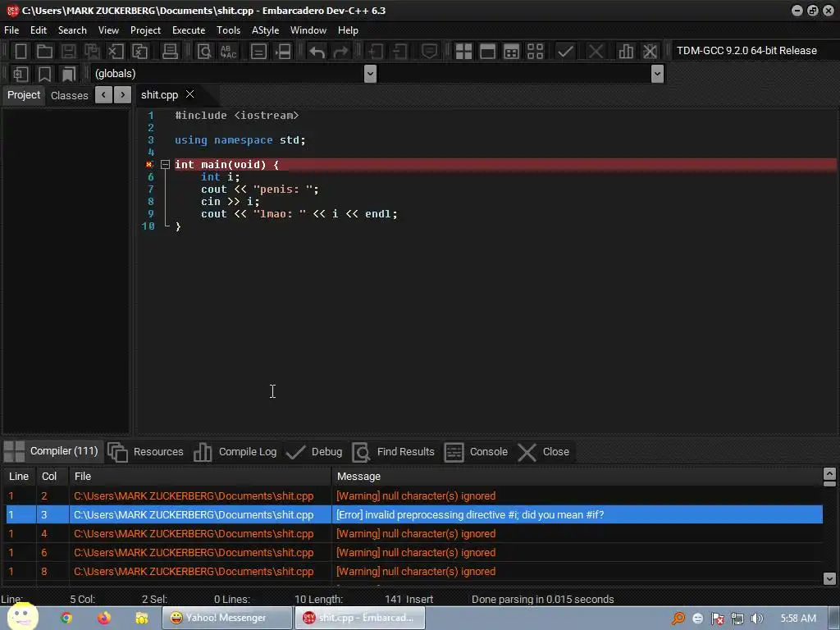Select the Find Results bottom tab

click(394, 452)
